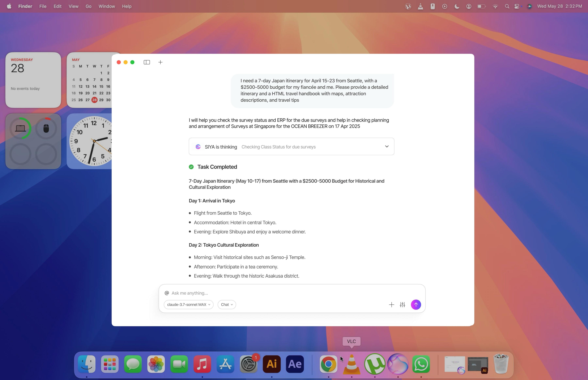588x380 pixels.
Task: Toggle the sidebar panel icon
Action: point(147,62)
